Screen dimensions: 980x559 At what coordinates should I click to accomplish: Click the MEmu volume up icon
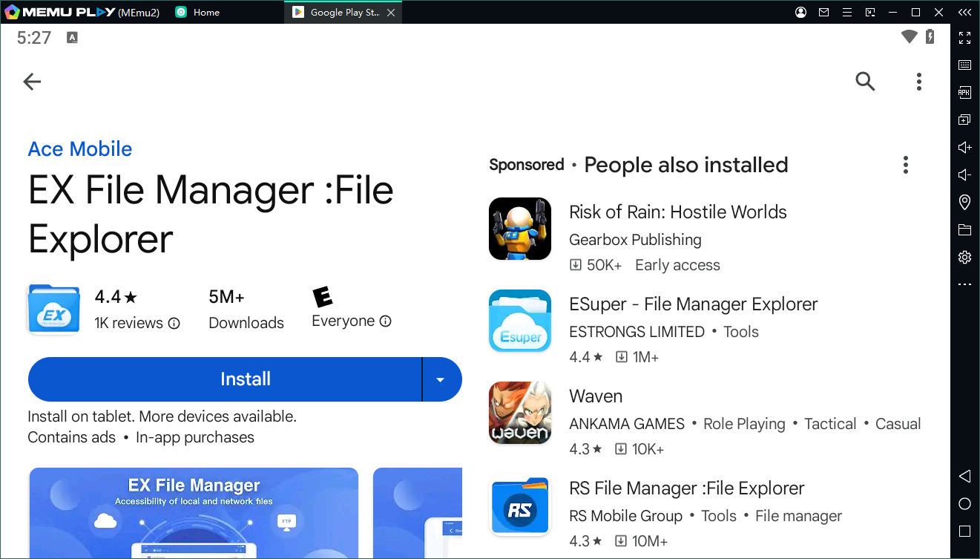coord(964,147)
